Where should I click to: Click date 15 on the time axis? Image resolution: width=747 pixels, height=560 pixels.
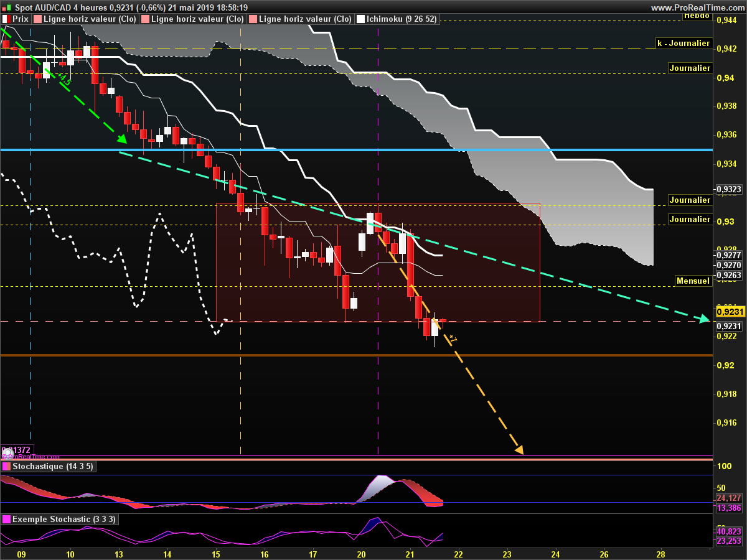point(216,554)
